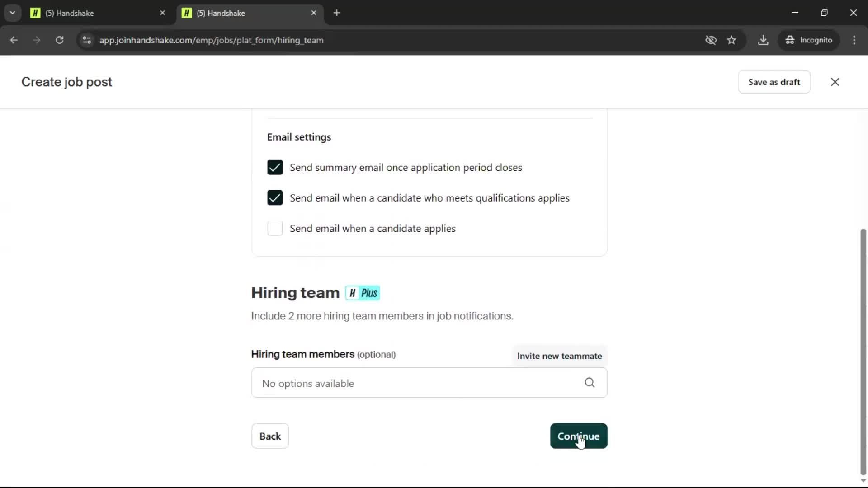Click Invite new teammate
The width and height of the screenshot is (868, 488).
[559, 356]
